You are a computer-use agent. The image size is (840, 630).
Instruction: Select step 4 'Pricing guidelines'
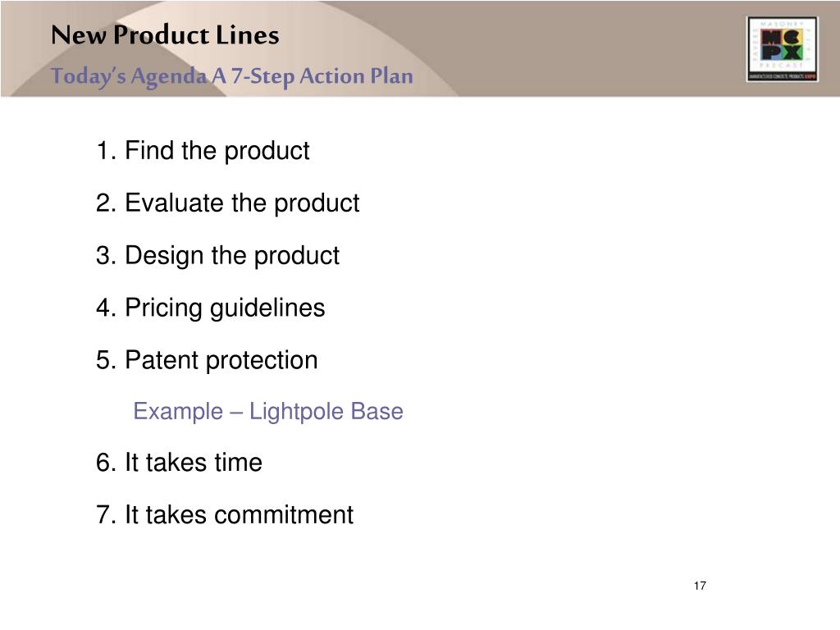[x=211, y=308]
